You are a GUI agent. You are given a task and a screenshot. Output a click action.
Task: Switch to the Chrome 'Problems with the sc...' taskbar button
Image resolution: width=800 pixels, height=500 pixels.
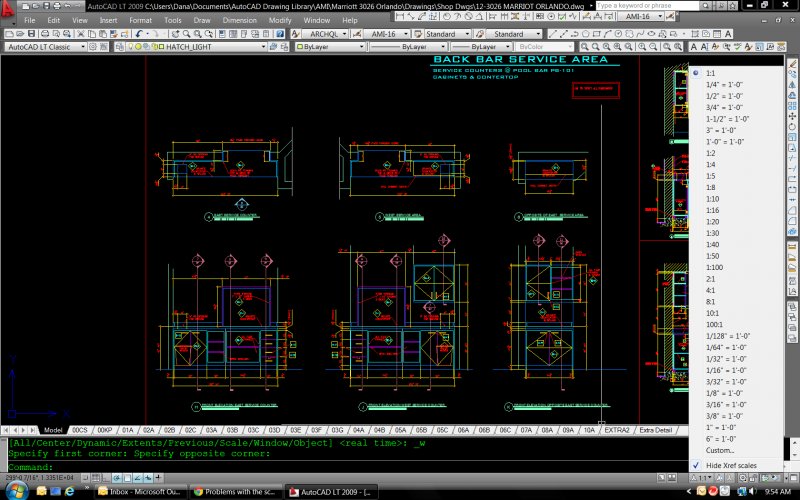235,492
